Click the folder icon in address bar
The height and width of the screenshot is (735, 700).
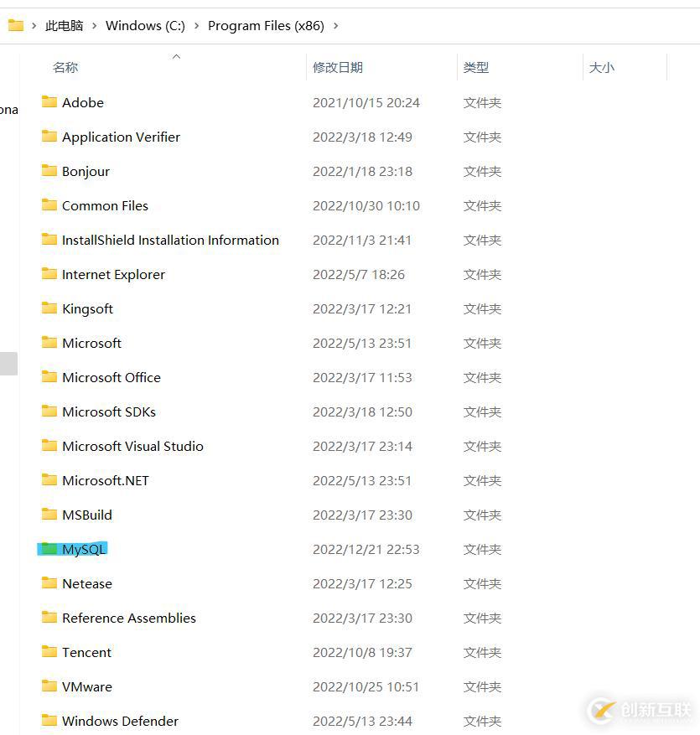click(x=16, y=25)
